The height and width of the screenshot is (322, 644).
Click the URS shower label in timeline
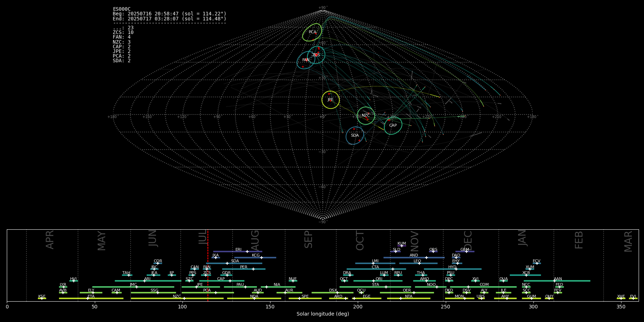pyautogui.click(x=480, y=297)
